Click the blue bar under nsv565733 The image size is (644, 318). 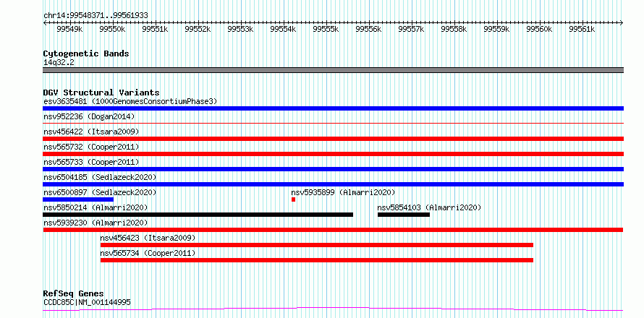pyautogui.click(x=333, y=169)
